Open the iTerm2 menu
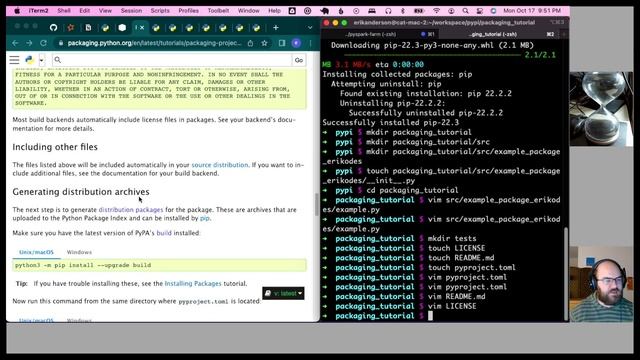This screenshot has width=640, height=360. tap(38, 11)
